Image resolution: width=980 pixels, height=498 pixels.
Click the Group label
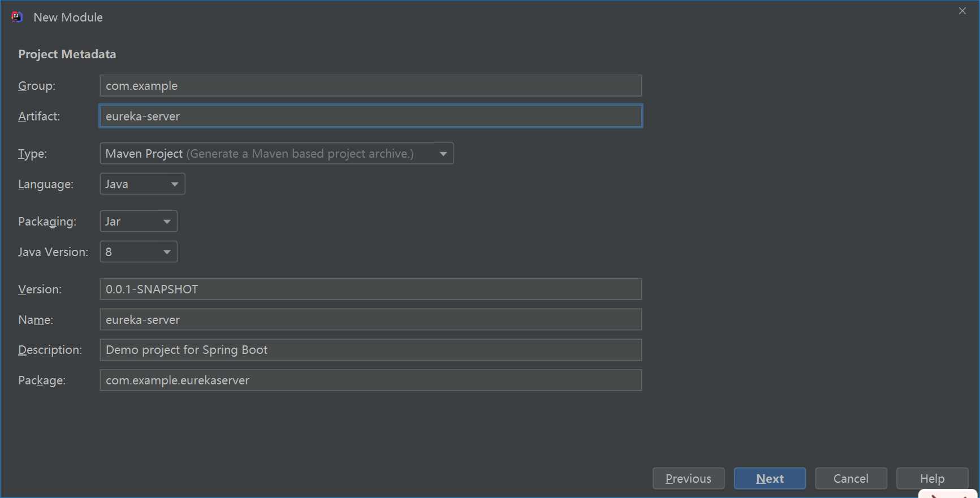[x=37, y=86]
